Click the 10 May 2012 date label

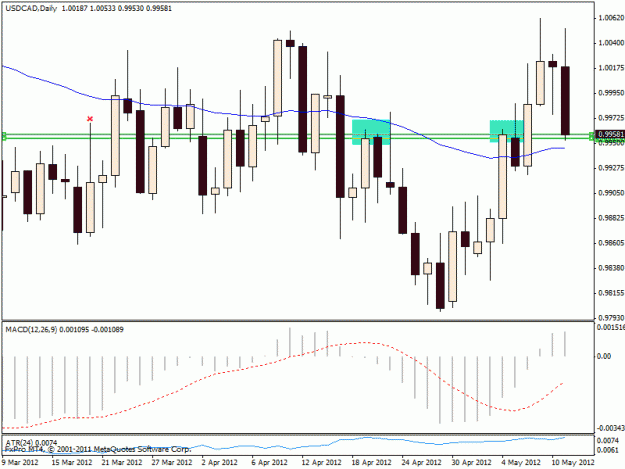click(x=573, y=462)
